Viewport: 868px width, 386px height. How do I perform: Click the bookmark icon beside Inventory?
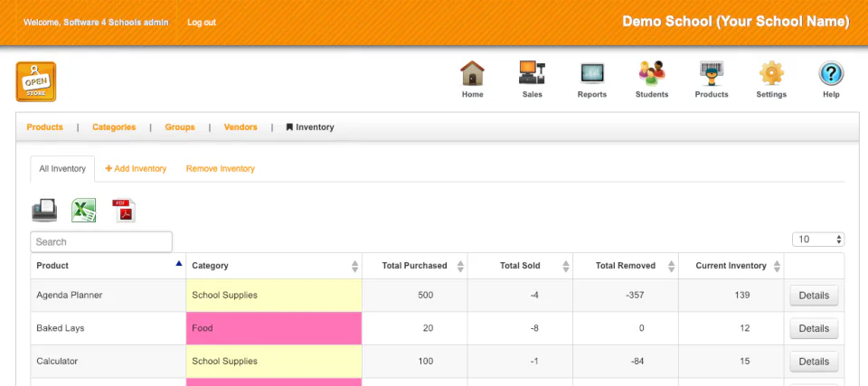289,127
